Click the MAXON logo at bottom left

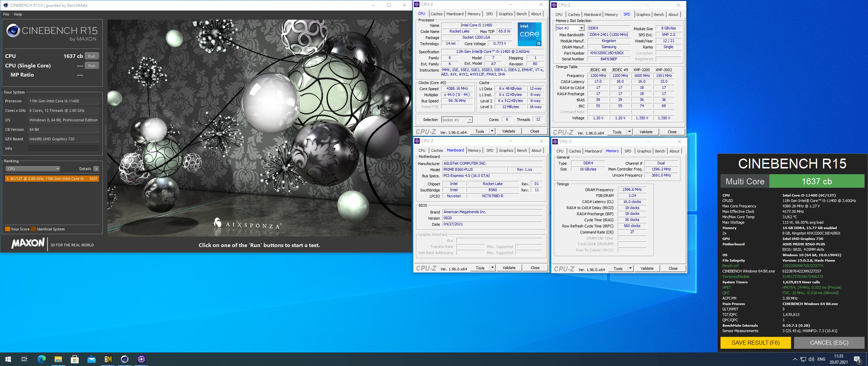click(28, 243)
